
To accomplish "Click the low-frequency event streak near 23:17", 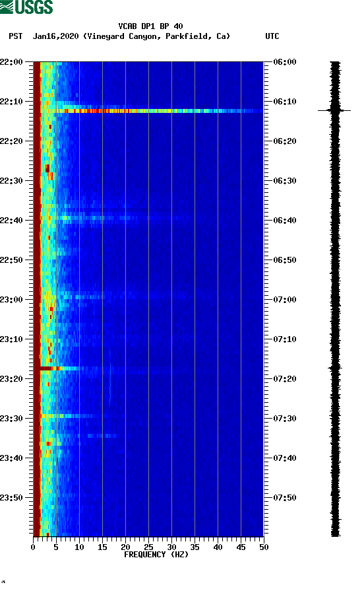I will click(60, 368).
